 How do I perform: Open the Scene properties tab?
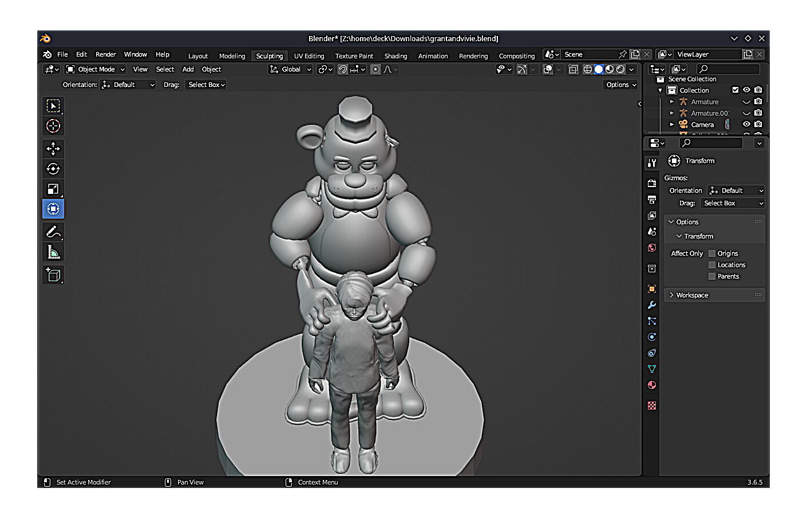[652, 232]
